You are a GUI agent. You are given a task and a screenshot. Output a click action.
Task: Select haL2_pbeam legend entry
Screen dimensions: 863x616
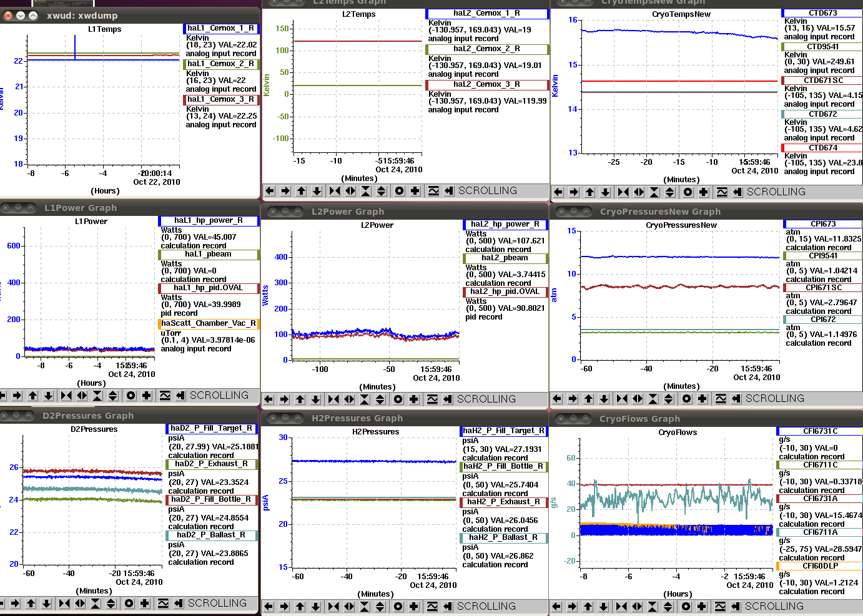click(505, 258)
